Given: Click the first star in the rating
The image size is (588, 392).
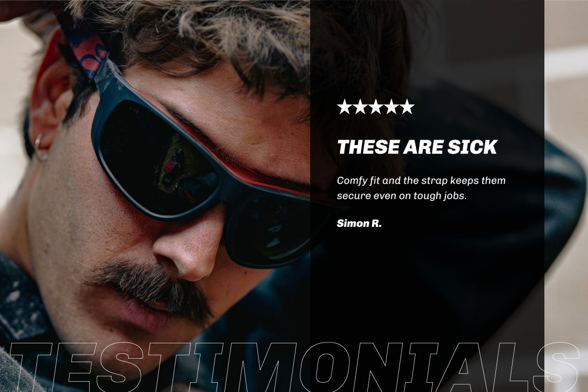Looking at the screenshot, I should [344, 106].
